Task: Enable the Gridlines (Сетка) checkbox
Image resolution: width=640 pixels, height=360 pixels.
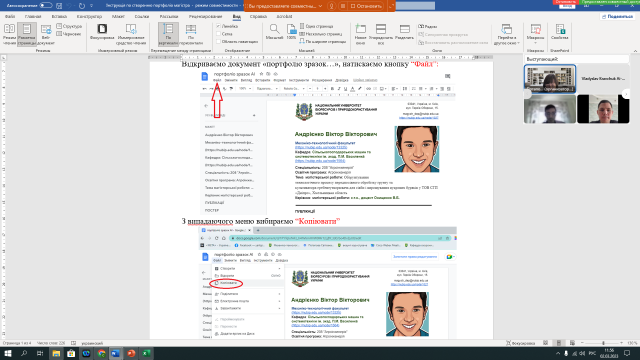Action: coord(218,34)
